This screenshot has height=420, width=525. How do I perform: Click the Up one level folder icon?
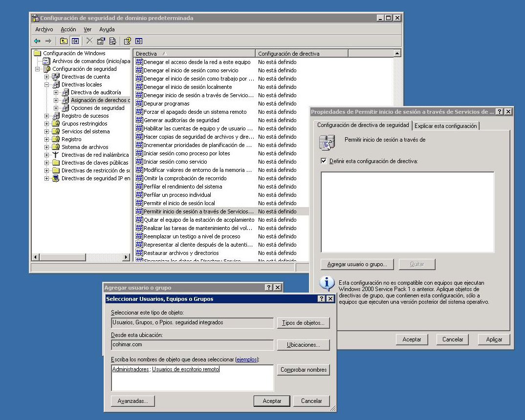pos(64,41)
